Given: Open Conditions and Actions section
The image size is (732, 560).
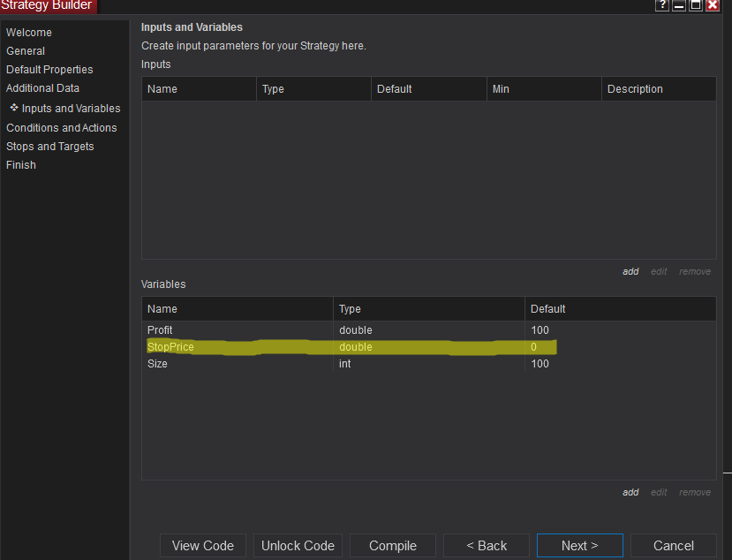Looking at the screenshot, I should (62, 128).
